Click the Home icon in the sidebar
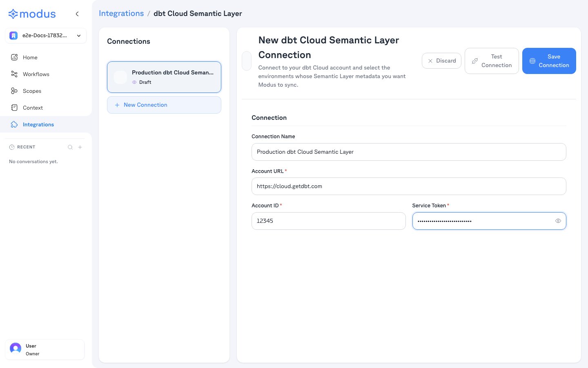The width and height of the screenshot is (588, 368). click(x=14, y=57)
